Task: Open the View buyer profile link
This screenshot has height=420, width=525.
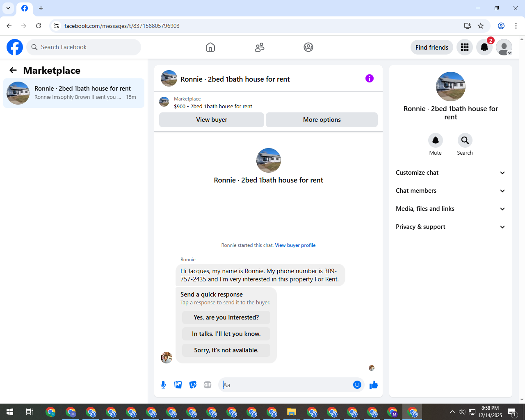Action: (x=295, y=245)
